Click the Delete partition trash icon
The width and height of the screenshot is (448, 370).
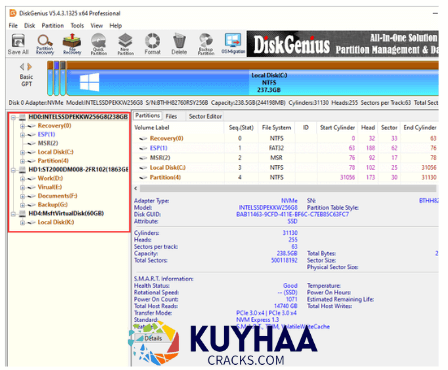[179, 44]
